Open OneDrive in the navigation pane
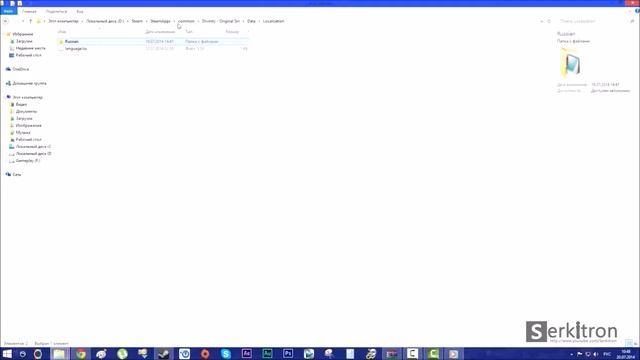The width and height of the screenshot is (640, 360). [20, 69]
